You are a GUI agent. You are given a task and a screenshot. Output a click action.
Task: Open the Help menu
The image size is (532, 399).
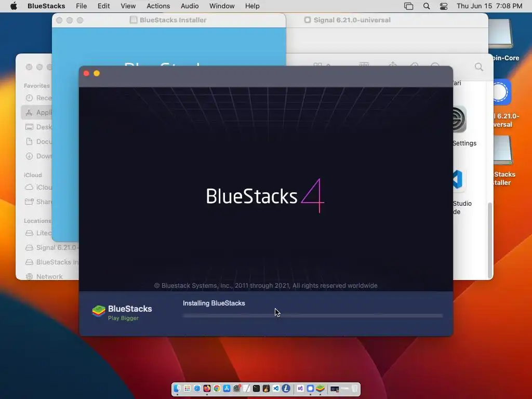point(252,6)
